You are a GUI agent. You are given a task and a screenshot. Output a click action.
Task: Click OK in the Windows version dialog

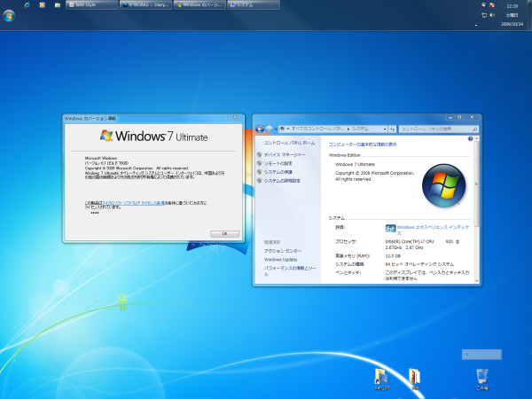224,234
